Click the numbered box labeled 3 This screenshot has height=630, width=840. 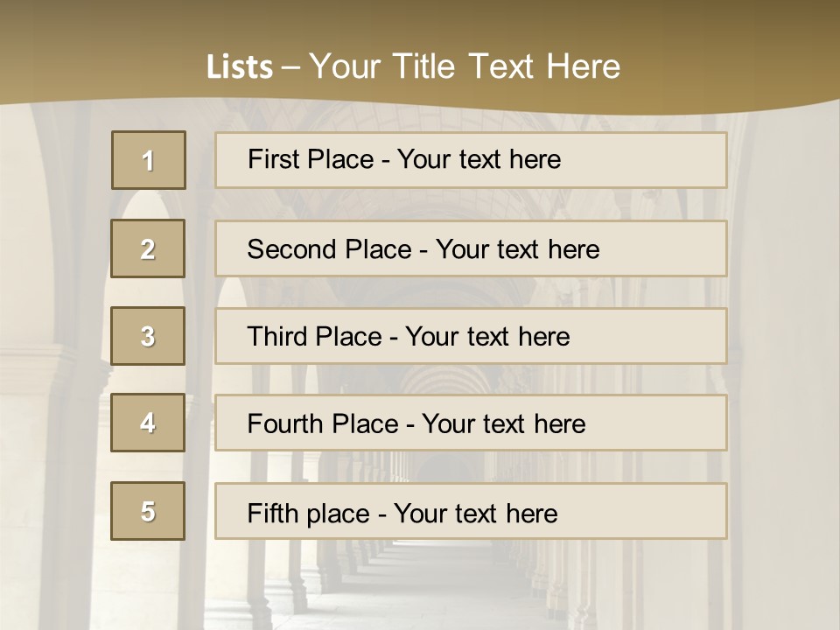[x=148, y=336]
